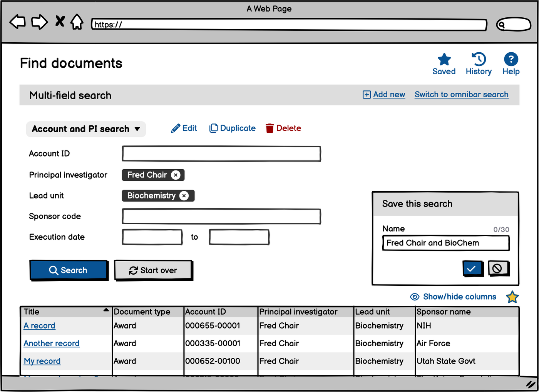This screenshot has width=539, height=392.
Task: Cancel save with the prohibit icon button
Action: pos(498,268)
